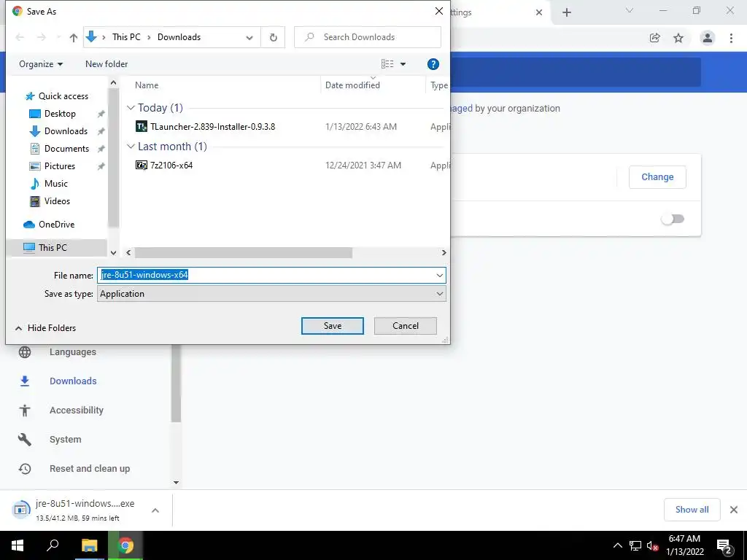The height and width of the screenshot is (560, 747).
Task: Go back in Save As dialog
Action: coord(20,37)
